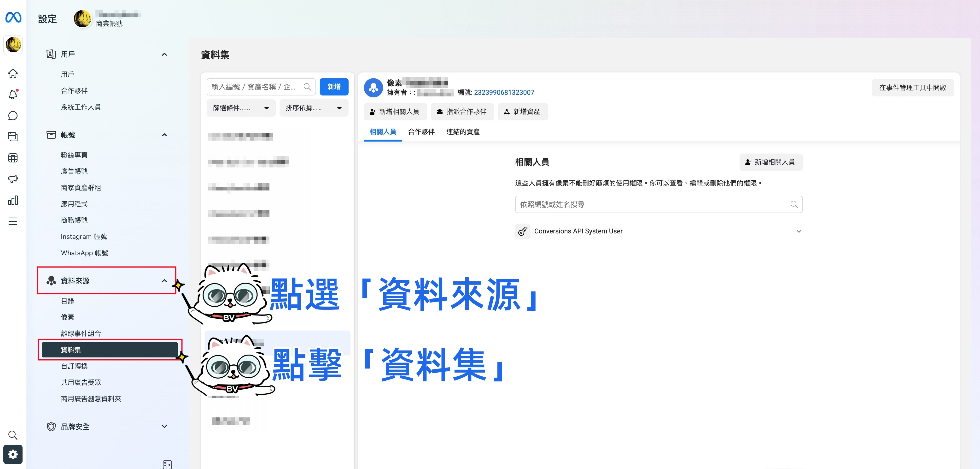Click the pixel dataset avatar icon

pyautogui.click(x=373, y=88)
